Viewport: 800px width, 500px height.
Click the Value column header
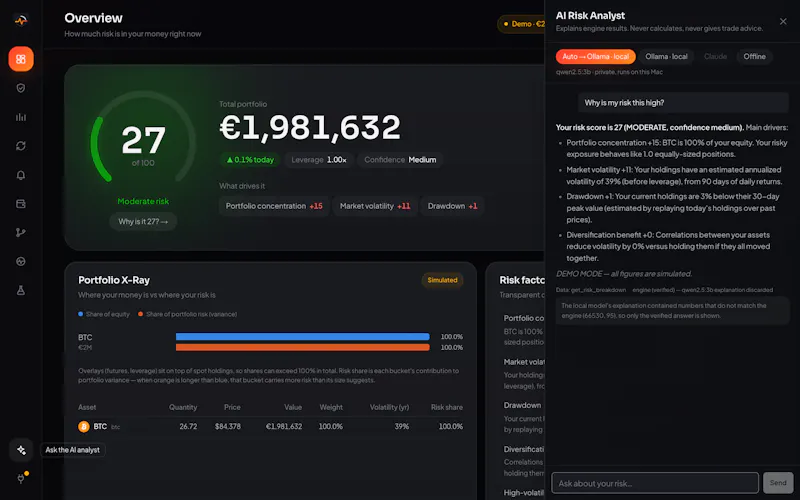[x=293, y=407]
